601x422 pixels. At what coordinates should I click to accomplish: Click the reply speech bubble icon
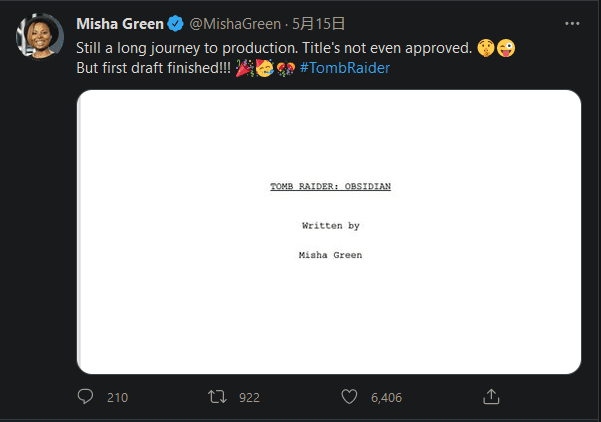click(x=85, y=397)
